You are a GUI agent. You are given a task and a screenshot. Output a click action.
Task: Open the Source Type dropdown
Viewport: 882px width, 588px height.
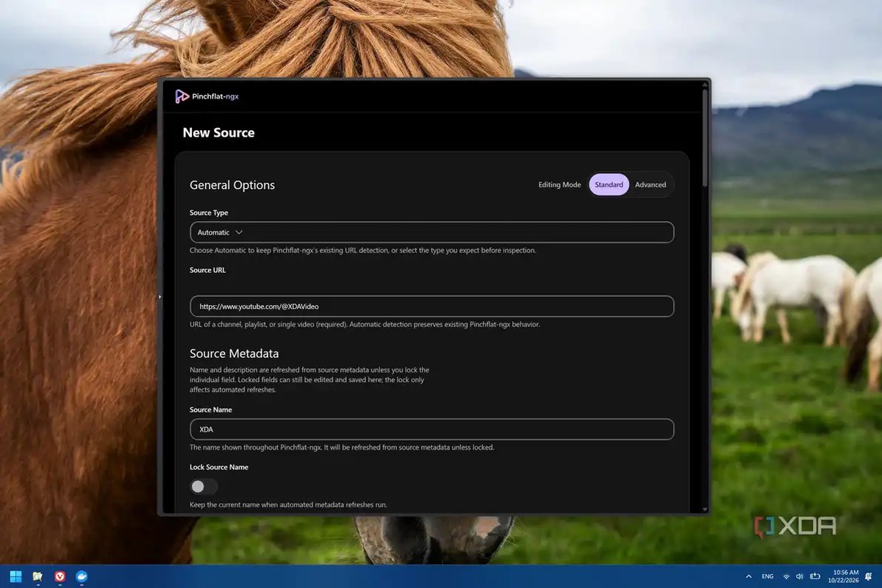[x=431, y=232]
